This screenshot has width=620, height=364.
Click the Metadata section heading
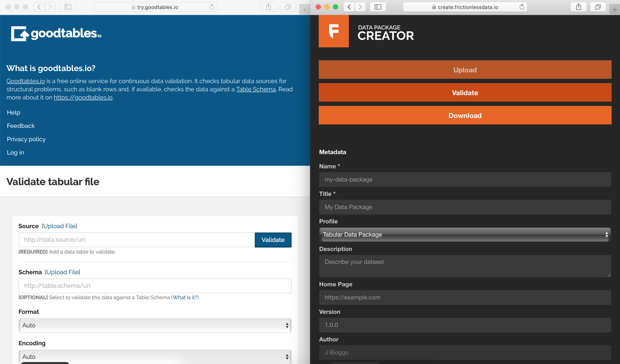(x=333, y=152)
